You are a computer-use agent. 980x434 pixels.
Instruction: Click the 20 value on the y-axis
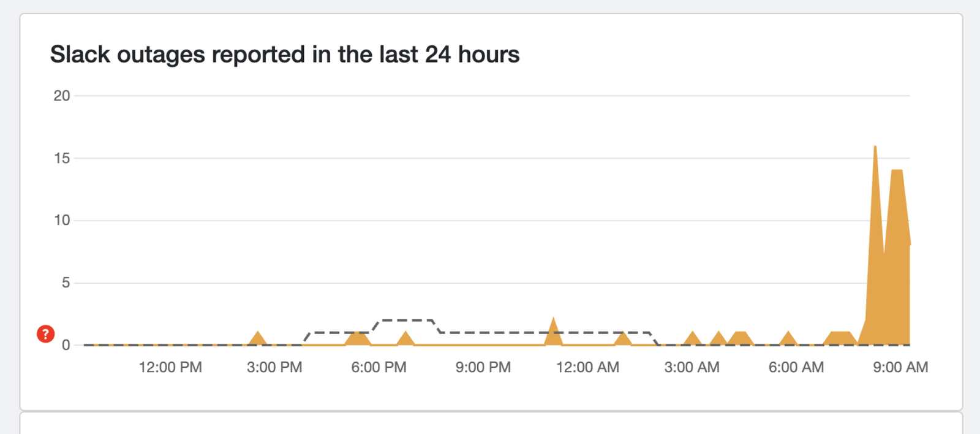tap(62, 96)
